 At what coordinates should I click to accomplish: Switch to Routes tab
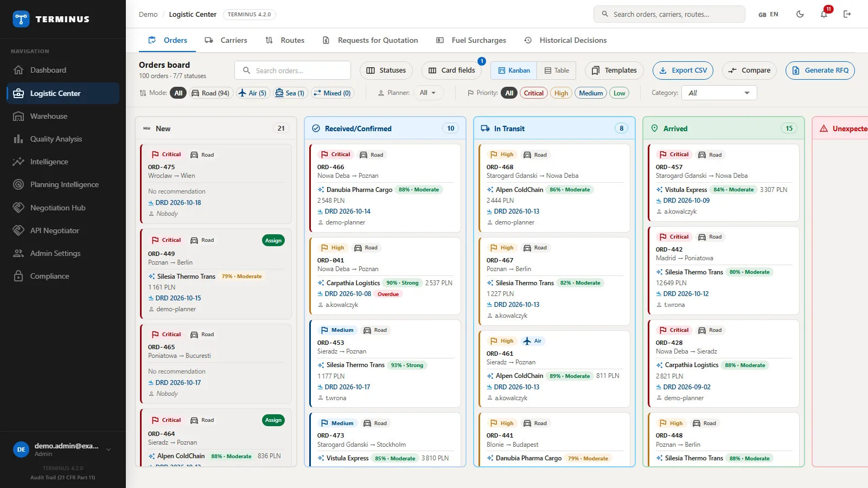pyautogui.click(x=285, y=40)
